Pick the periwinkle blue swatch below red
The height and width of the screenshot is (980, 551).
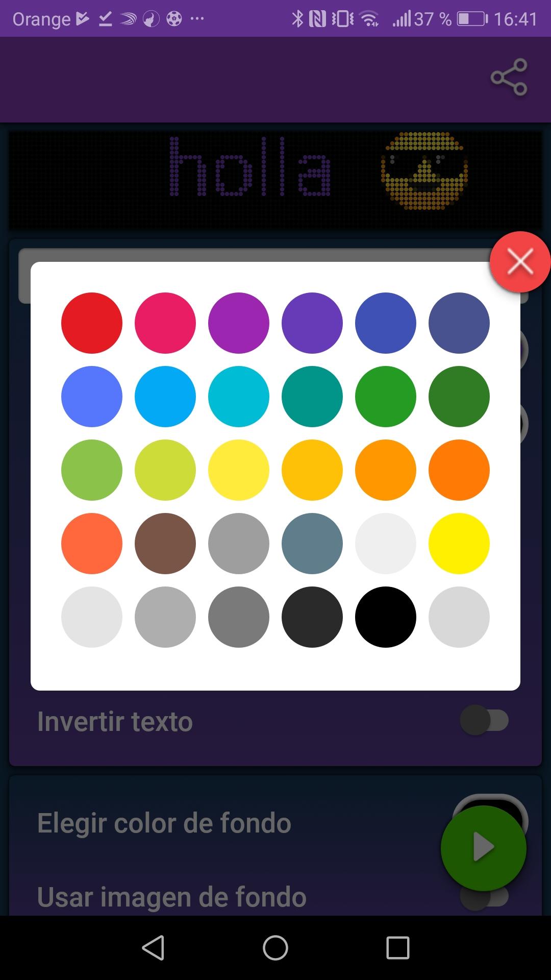coord(92,397)
